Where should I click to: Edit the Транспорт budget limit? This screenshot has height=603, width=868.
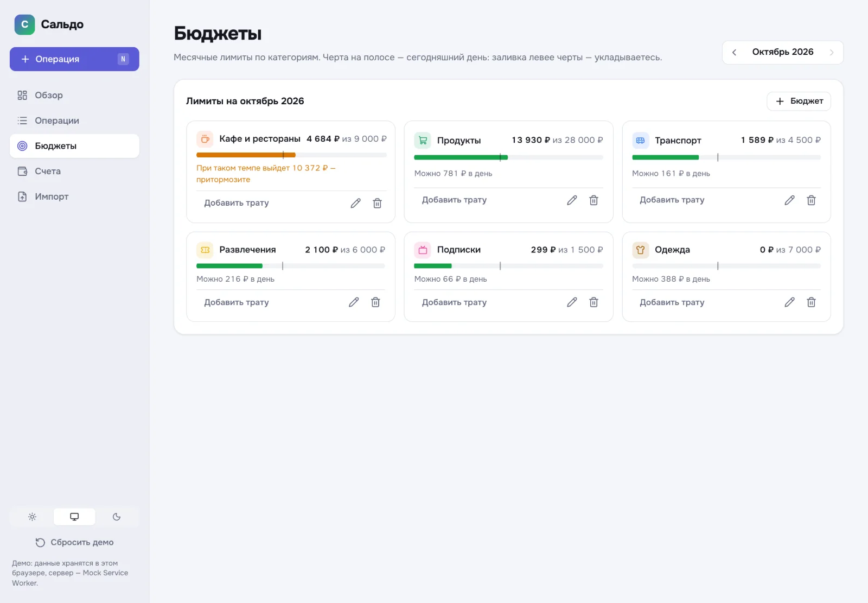[789, 200]
